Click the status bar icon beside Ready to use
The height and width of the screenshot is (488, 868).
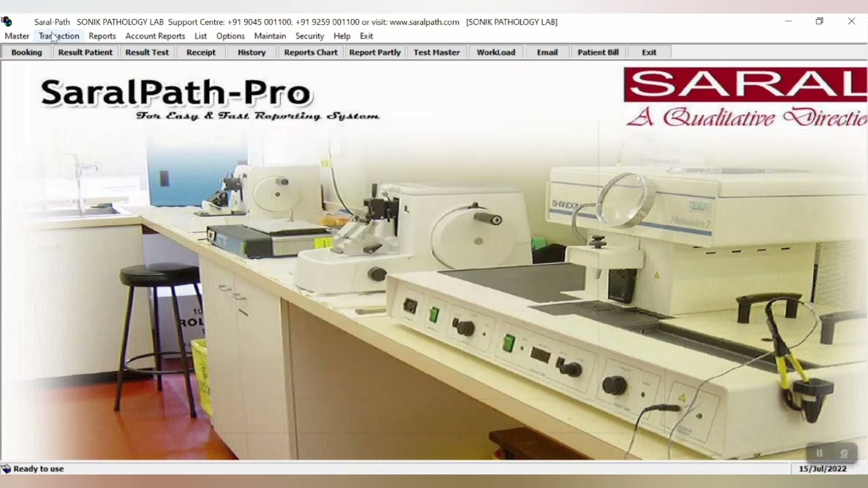[6, 468]
